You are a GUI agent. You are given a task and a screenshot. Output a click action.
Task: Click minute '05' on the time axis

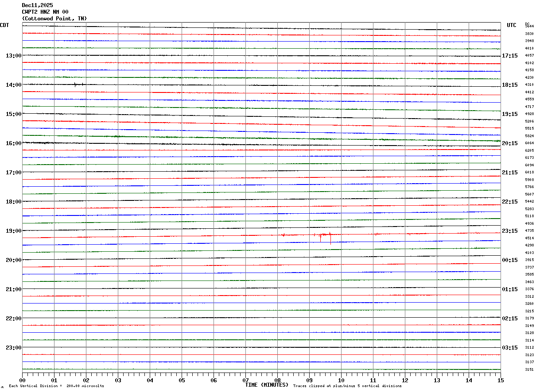[x=182, y=380]
